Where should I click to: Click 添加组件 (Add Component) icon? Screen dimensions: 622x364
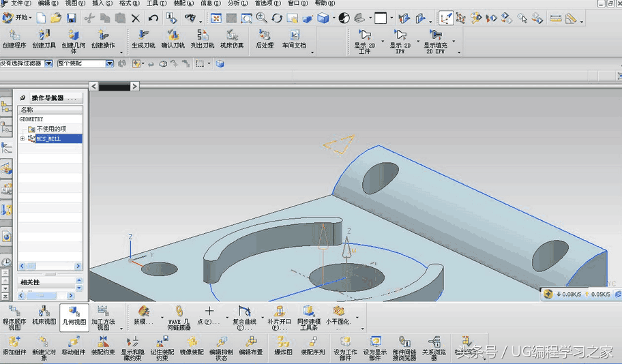coord(14,346)
